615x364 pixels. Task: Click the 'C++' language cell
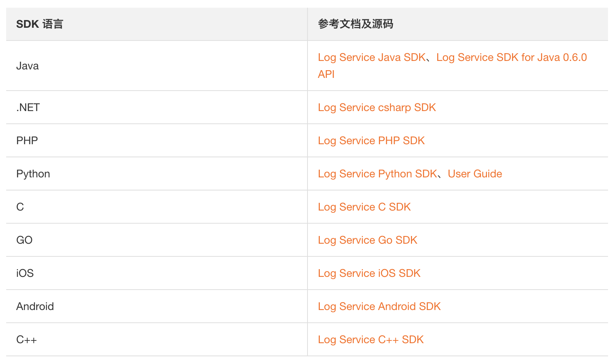click(x=157, y=340)
